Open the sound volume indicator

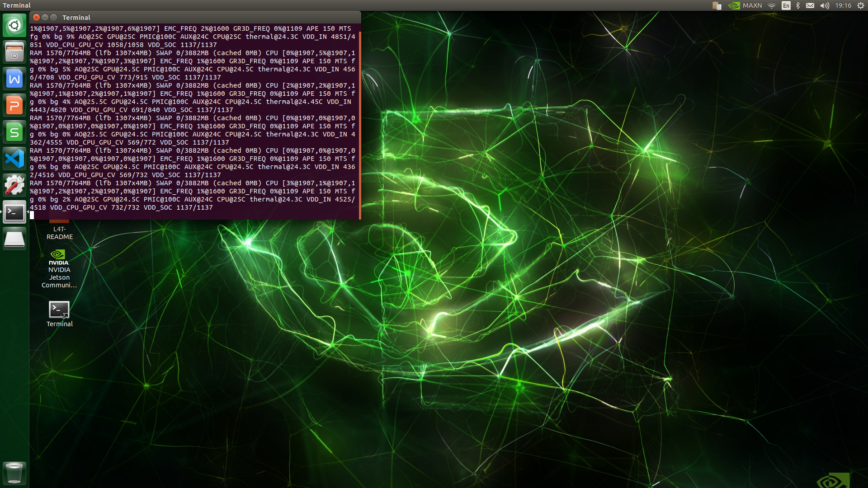pyautogui.click(x=825, y=5)
